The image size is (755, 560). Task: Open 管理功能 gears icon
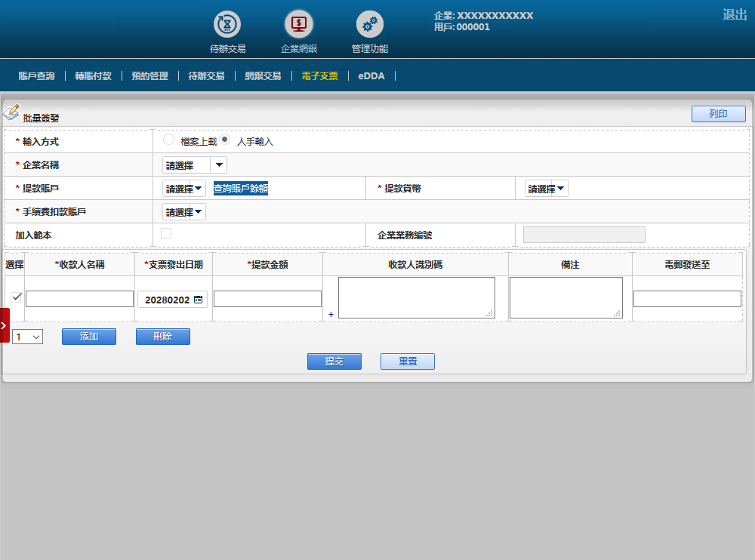369,25
